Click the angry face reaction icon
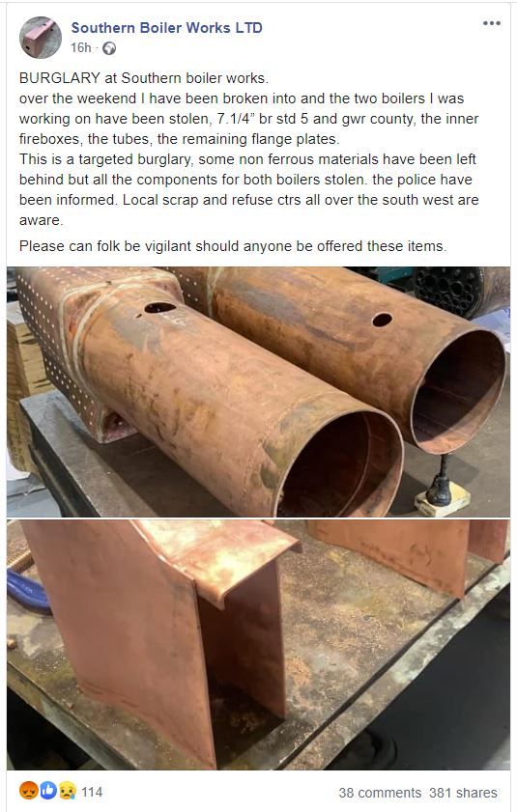 [29, 790]
